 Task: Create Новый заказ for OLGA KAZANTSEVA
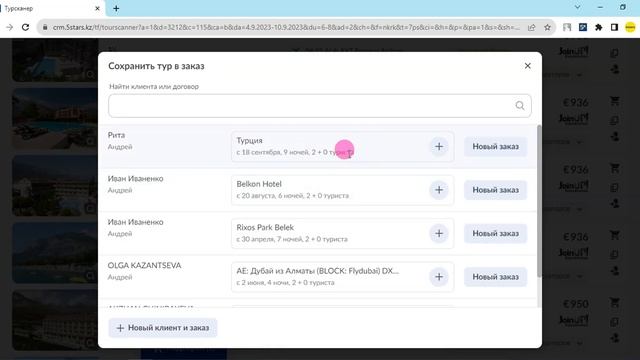[496, 277]
